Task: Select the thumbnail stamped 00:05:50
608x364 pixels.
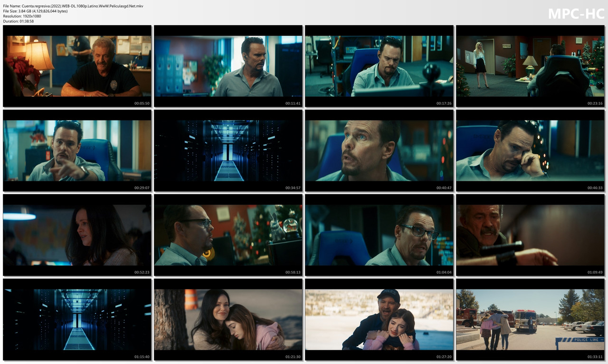Action: pos(77,66)
